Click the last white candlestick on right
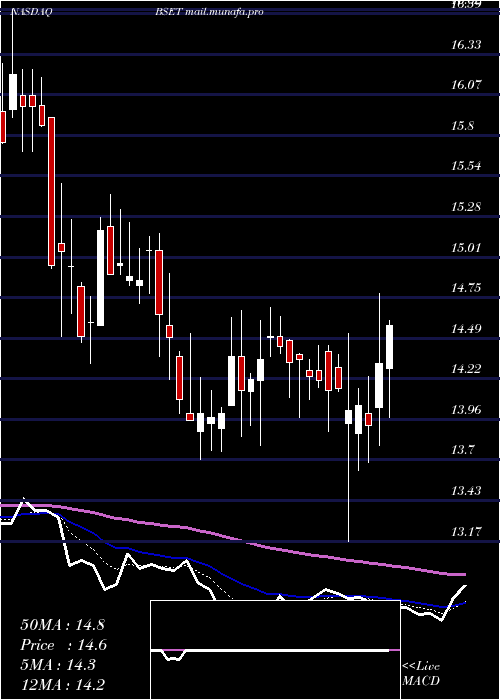The width and height of the screenshot is (500, 700). [x=389, y=346]
